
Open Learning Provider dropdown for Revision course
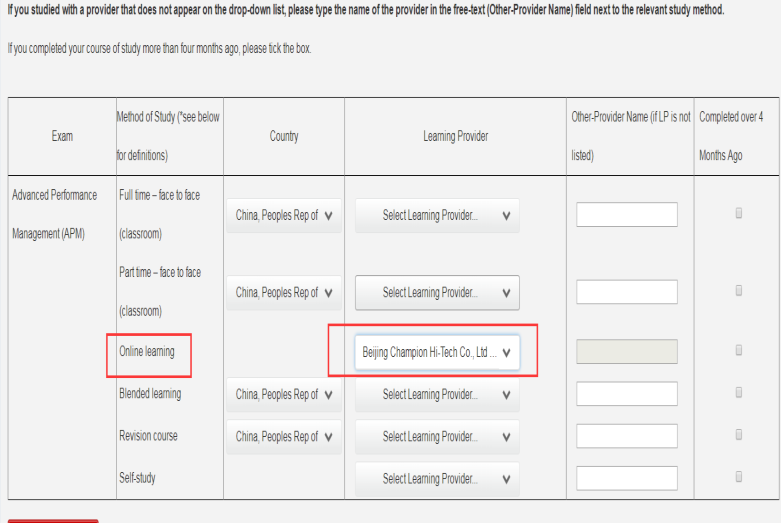pyautogui.click(x=437, y=437)
